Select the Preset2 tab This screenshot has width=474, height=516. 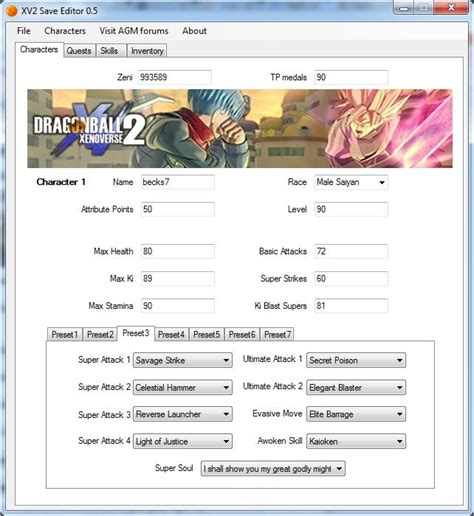[x=100, y=334]
